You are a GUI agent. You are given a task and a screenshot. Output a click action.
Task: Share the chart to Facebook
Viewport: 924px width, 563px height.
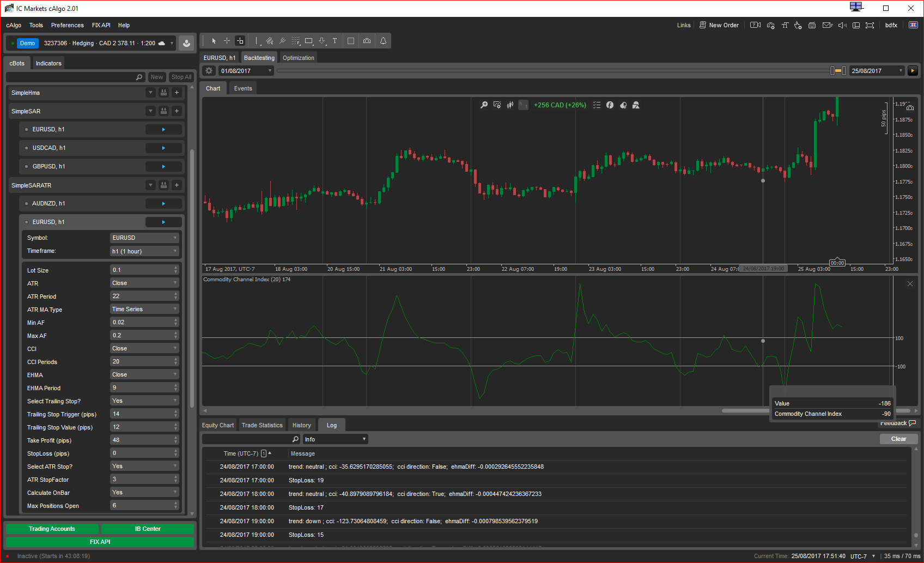tap(610, 105)
